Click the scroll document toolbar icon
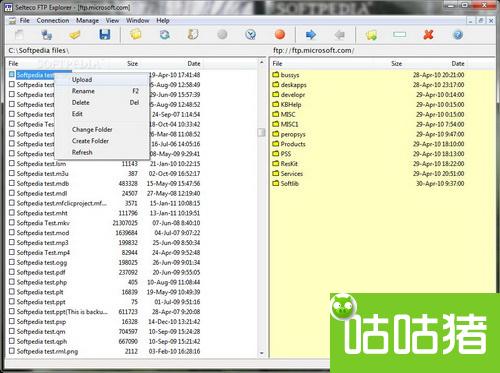This screenshot has height=373, width=500. click(x=193, y=35)
